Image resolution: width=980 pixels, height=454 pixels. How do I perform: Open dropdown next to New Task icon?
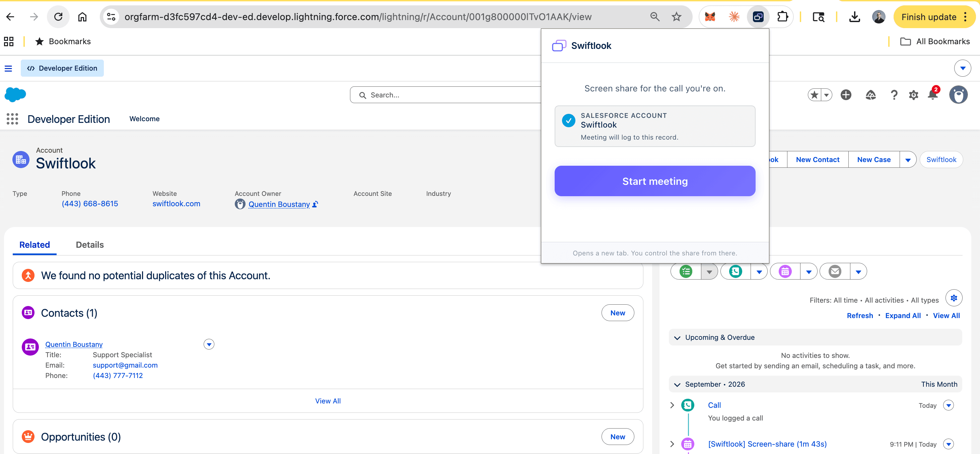[x=709, y=272]
